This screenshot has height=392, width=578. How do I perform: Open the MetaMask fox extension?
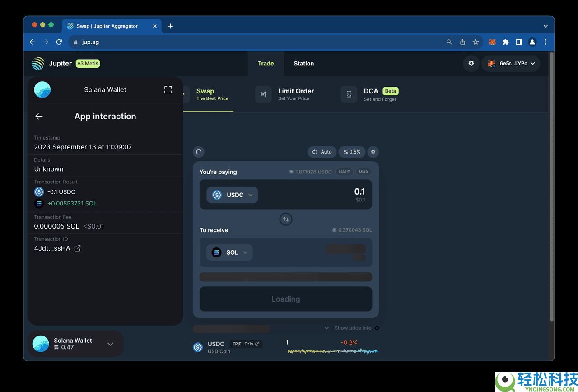(492, 42)
